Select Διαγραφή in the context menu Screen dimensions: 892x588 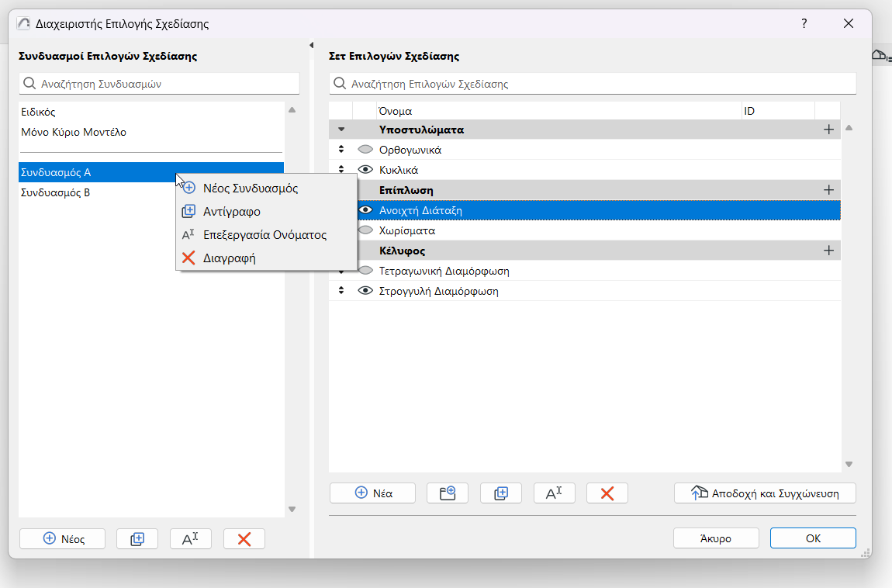(229, 258)
